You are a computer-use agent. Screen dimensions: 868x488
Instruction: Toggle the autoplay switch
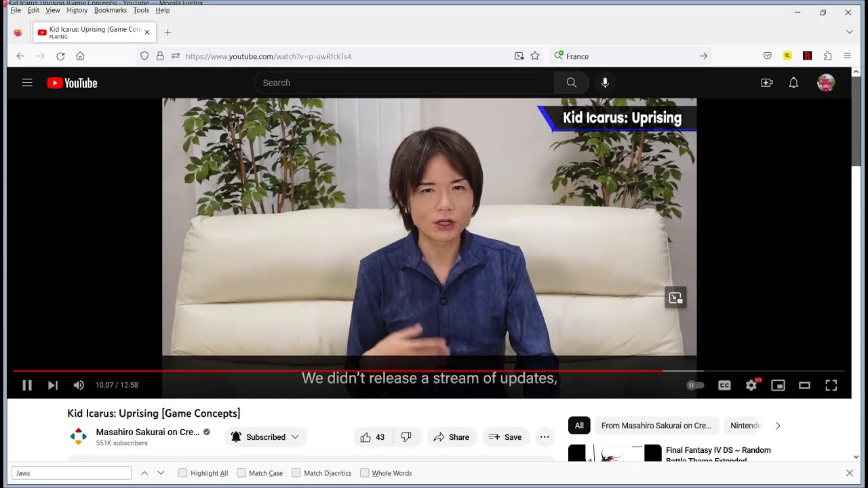coord(696,385)
